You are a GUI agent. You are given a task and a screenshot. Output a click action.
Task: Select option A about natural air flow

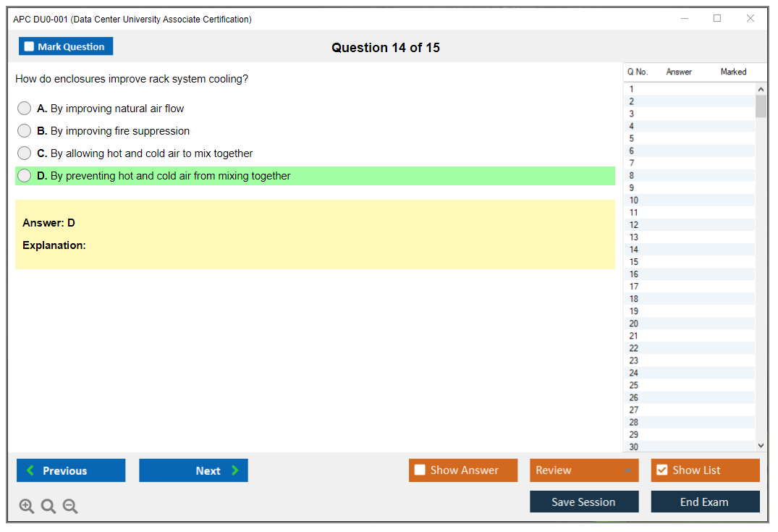click(x=25, y=109)
